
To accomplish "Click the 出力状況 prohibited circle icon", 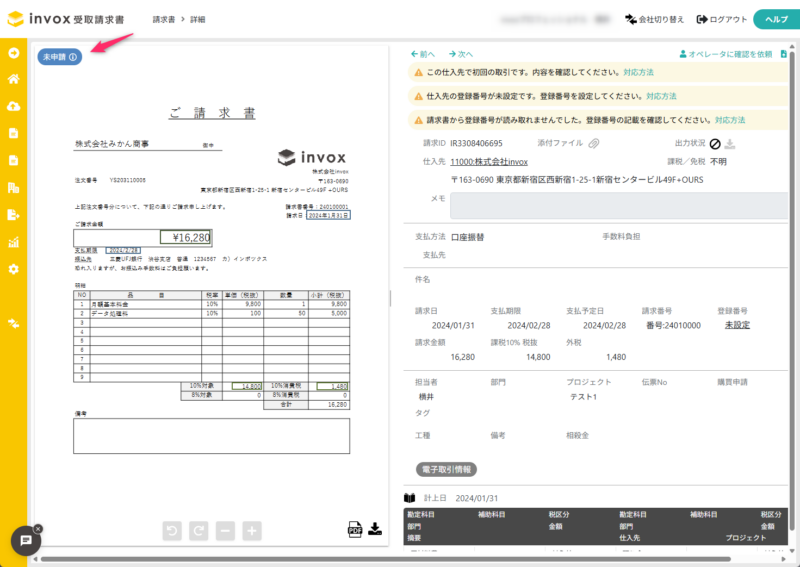I will pos(715,144).
